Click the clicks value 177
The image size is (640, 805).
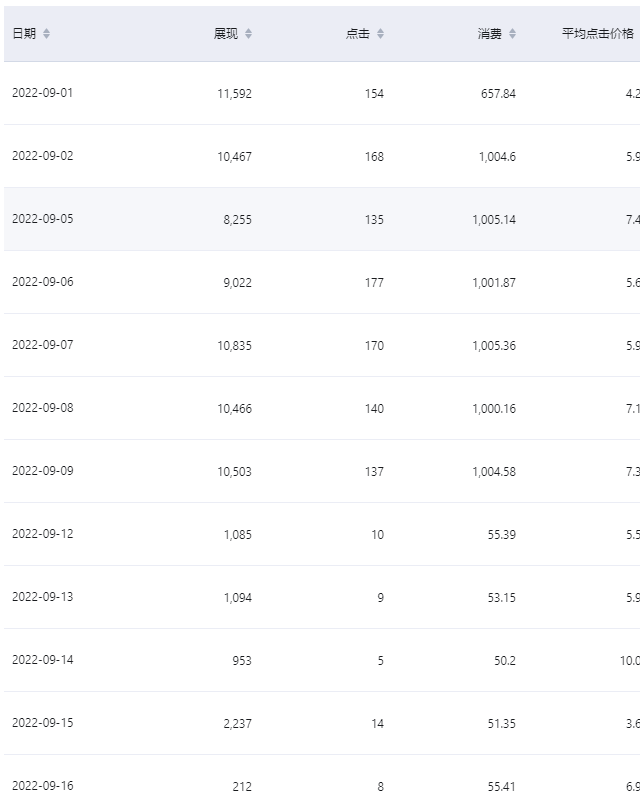pyautogui.click(x=374, y=282)
